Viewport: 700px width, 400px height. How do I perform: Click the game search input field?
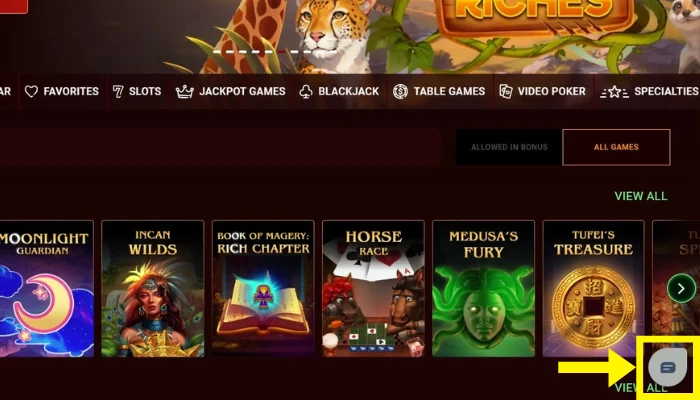coord(220,147)
